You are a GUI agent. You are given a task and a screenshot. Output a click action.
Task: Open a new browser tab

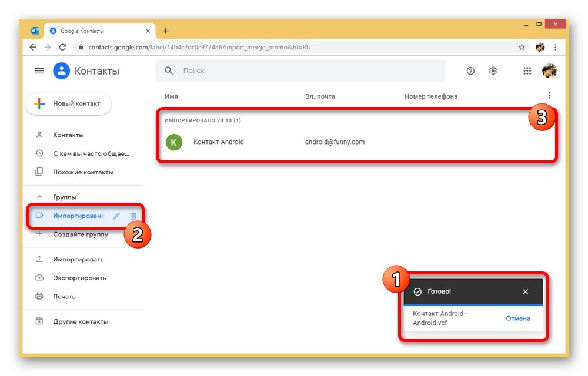coord(166,31)
